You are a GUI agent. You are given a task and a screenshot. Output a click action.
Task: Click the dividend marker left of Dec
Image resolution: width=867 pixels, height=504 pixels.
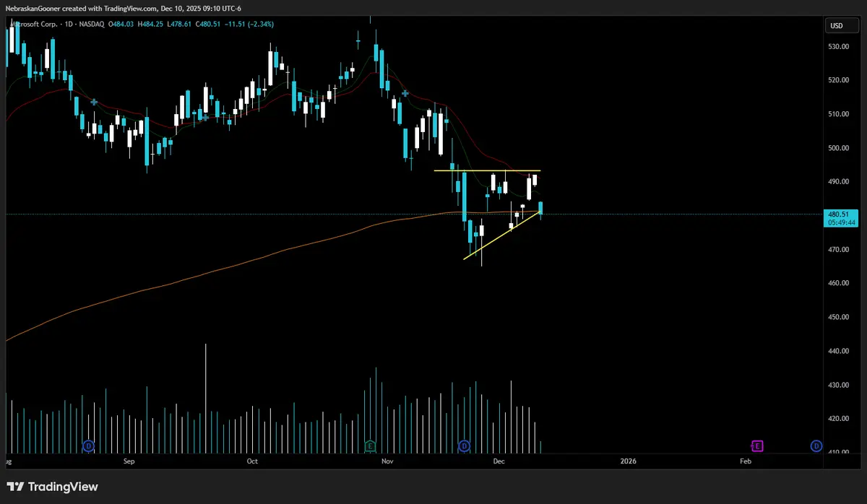click(465, 446)
